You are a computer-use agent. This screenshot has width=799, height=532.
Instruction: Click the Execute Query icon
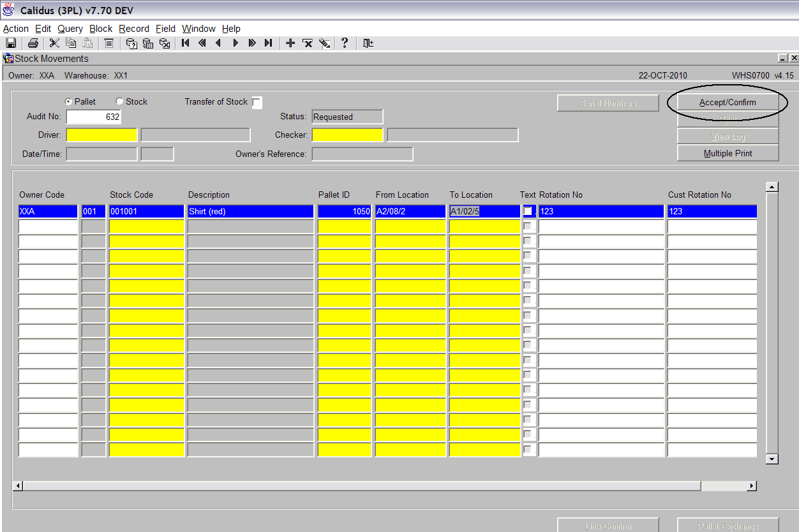[147, 43]
